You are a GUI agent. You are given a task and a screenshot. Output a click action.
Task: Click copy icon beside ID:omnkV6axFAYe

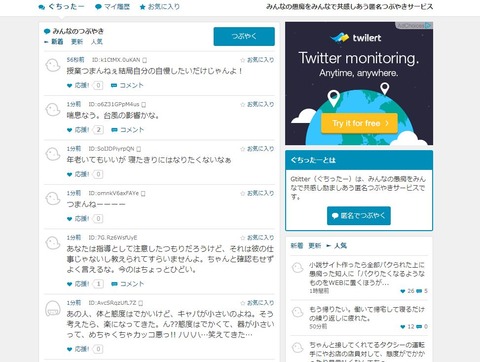[143, 193]
